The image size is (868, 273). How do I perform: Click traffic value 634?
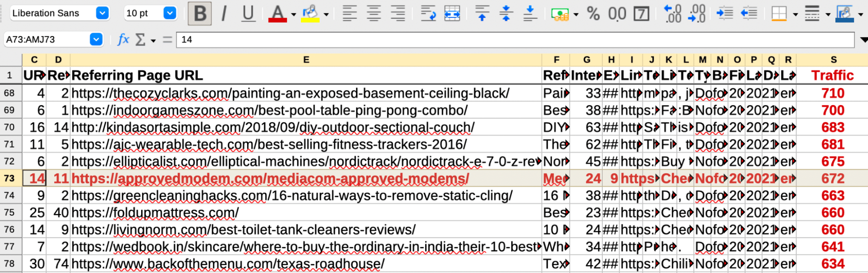[x=832, y=264]
